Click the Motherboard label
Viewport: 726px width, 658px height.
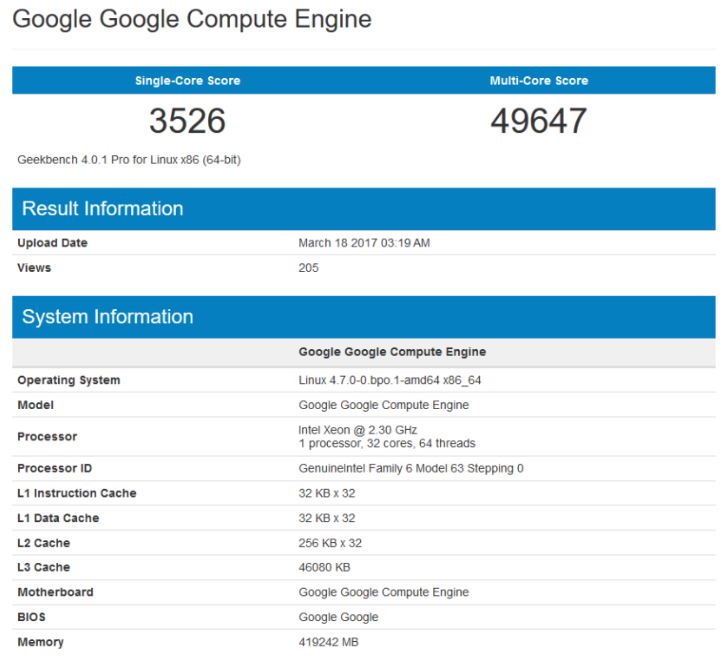(56, 592)
